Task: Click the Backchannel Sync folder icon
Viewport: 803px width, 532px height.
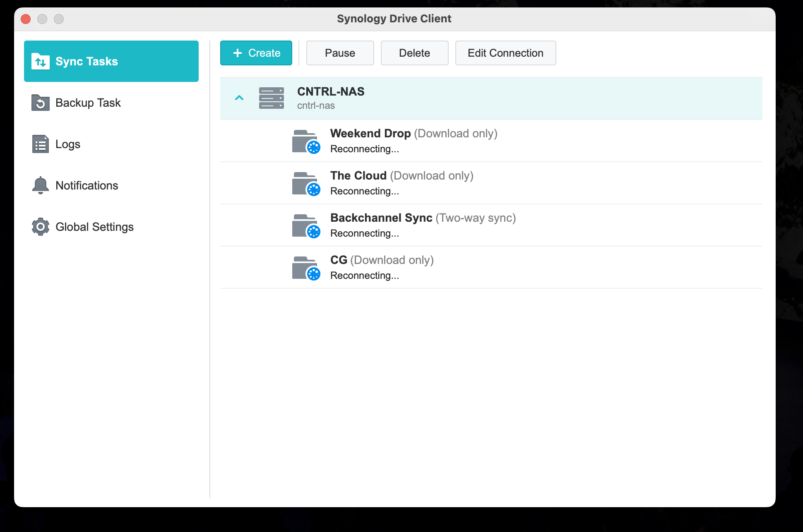Action: [306, 226]
